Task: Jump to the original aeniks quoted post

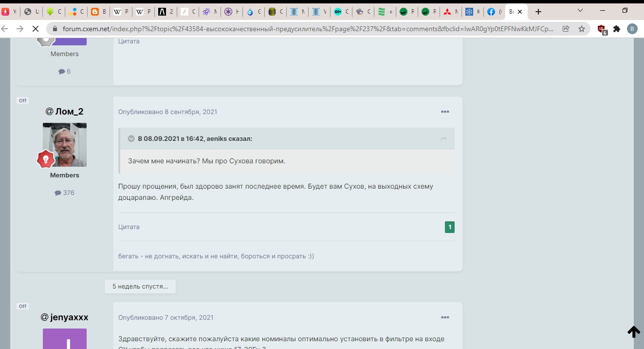Action: click(443, 139)
